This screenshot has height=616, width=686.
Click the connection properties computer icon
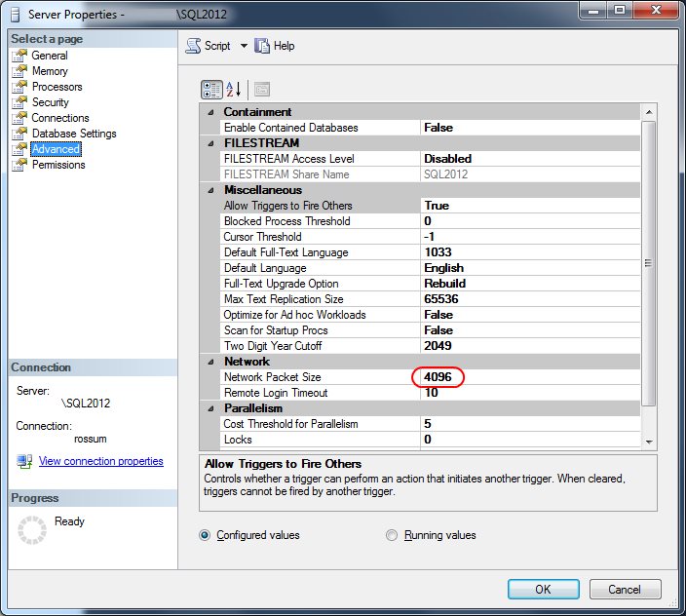click(24, 462)
